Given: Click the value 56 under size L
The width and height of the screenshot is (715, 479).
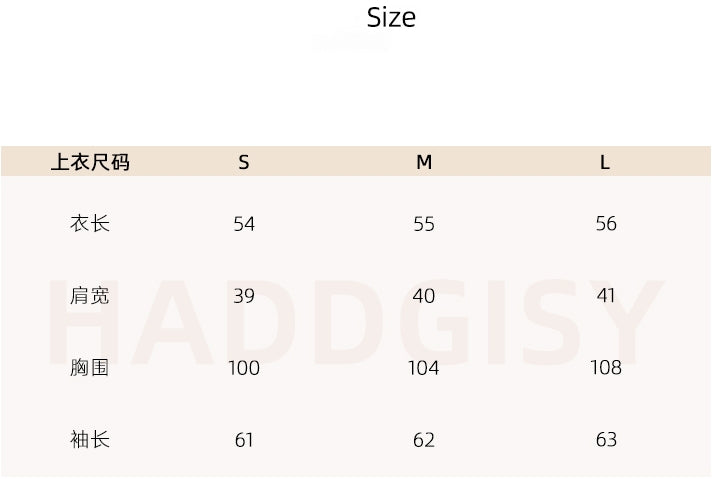Looking at the screenshot, I should (606, 224).
